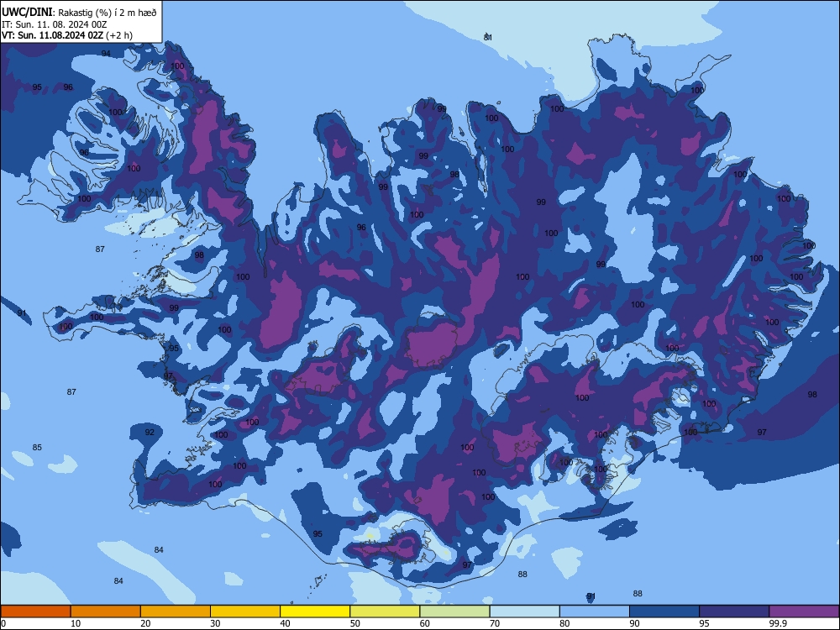Click the legend tick label '10'
840x630 pixels.
(76, 623)
